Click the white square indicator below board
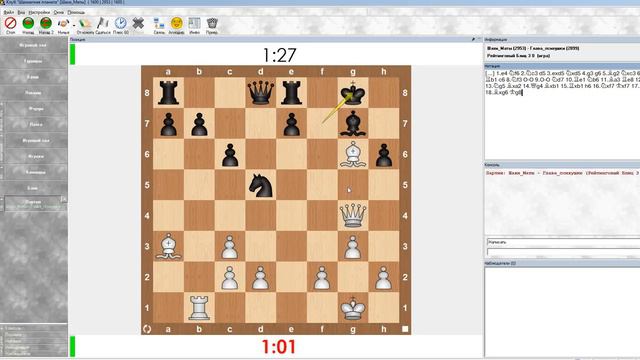 pos(405,329)
